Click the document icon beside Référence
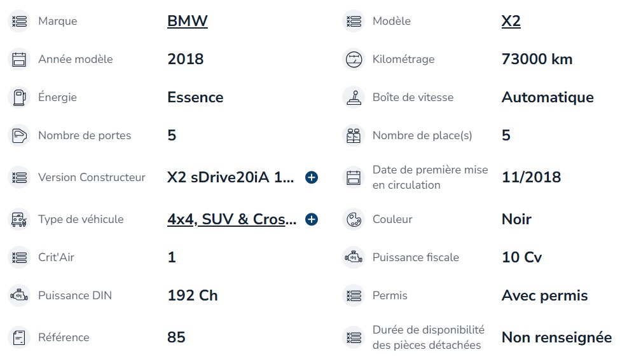This screenshot has width=620, height=364. (19, 337)
